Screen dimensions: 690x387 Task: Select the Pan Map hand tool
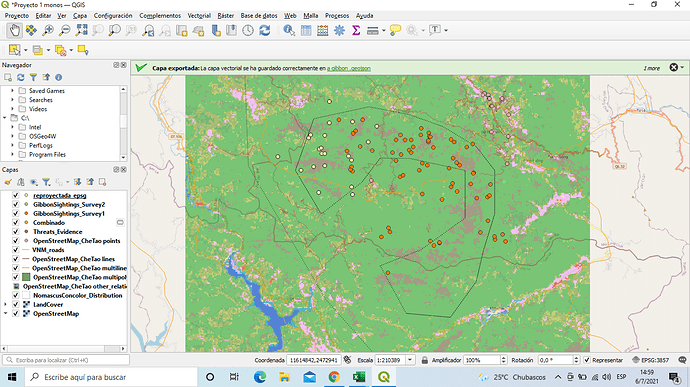[x=15, y=30]
